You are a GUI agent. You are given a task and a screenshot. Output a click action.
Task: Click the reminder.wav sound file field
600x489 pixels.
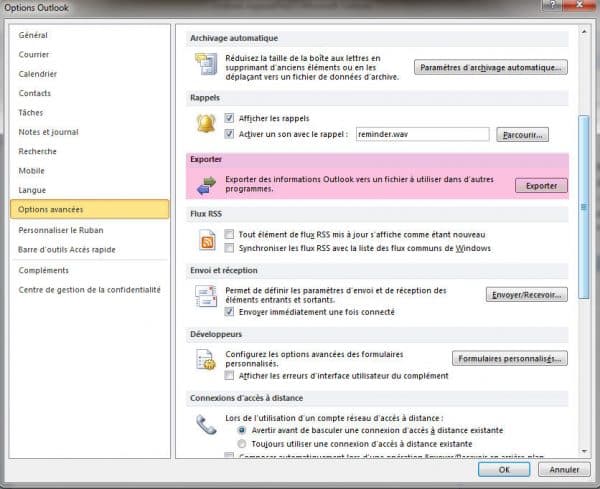[x=421, y=134]
